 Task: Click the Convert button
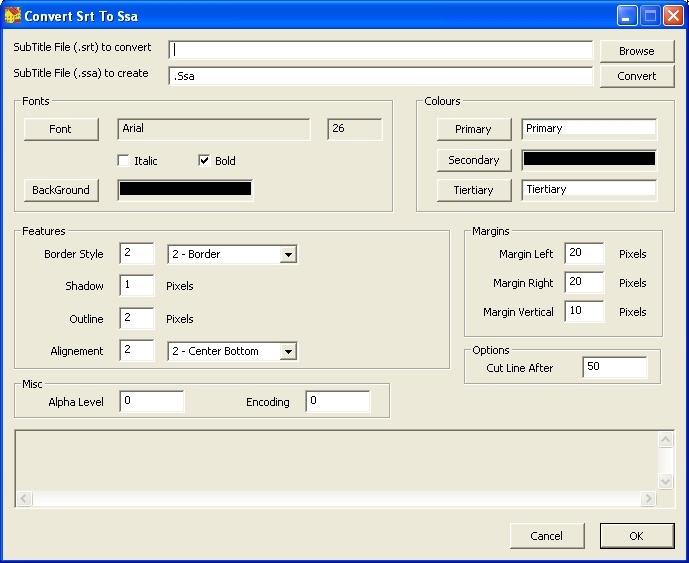point(637,76)
